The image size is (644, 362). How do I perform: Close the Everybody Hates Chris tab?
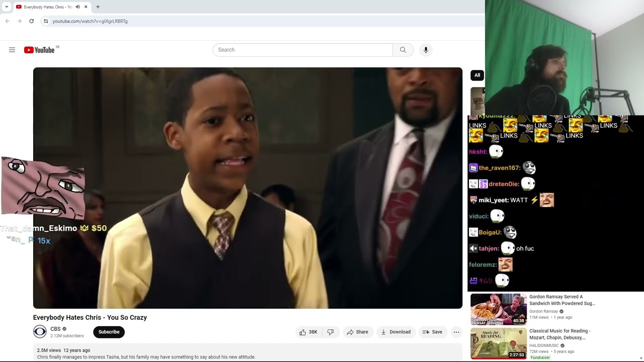(86, 7)
